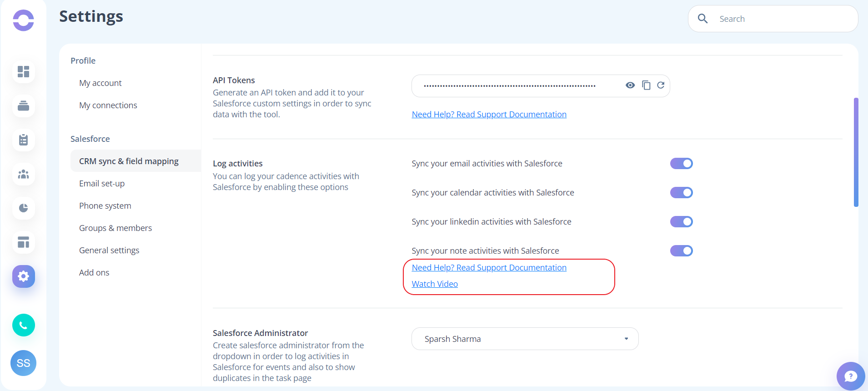
Task: Toggle calendar activities sync with Salesforce
Action: (x=681, y=192)
